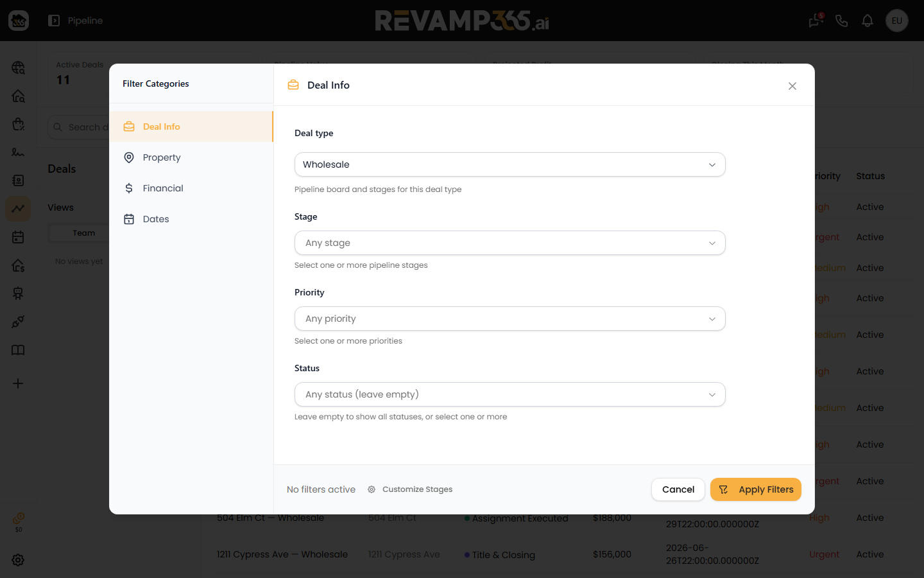This screenshot has height=578, width=924.
Task: Expand the Any stage dropdown
Action: click(510, 243)
